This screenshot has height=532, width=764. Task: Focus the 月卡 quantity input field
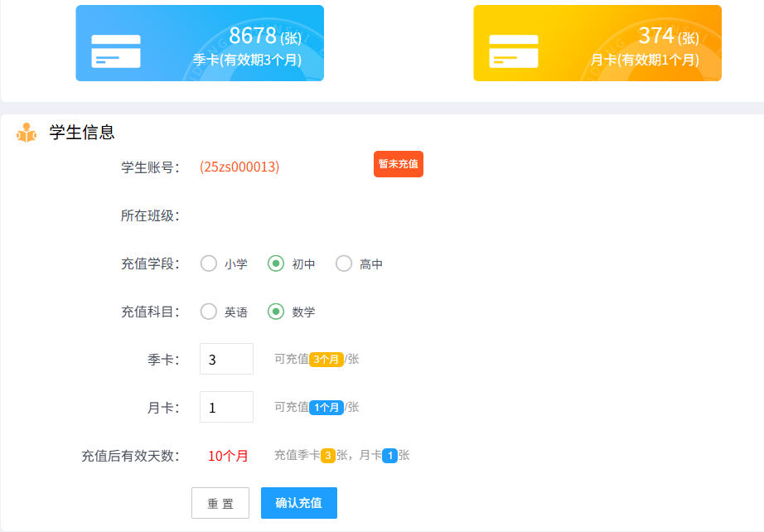tap(226, 407)
